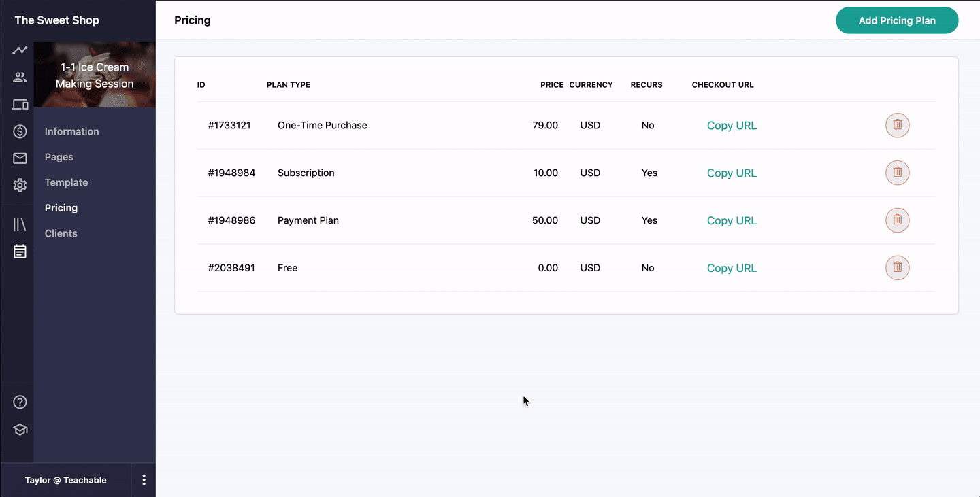Open the Coaching calendar icon

[x=20, y=252]
